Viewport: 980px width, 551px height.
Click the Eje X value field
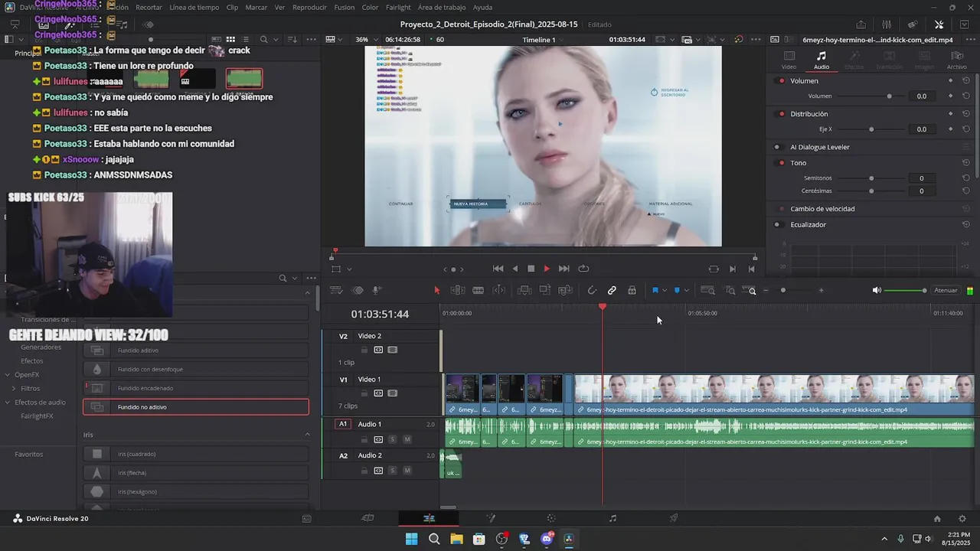(922, 129)
